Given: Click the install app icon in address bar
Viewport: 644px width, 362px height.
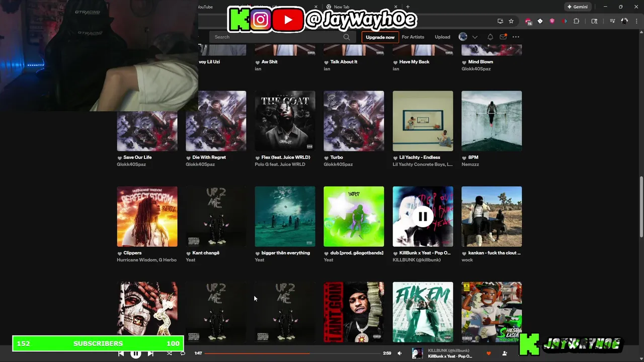Looking at the screenshot, I should tap(500, 21).
